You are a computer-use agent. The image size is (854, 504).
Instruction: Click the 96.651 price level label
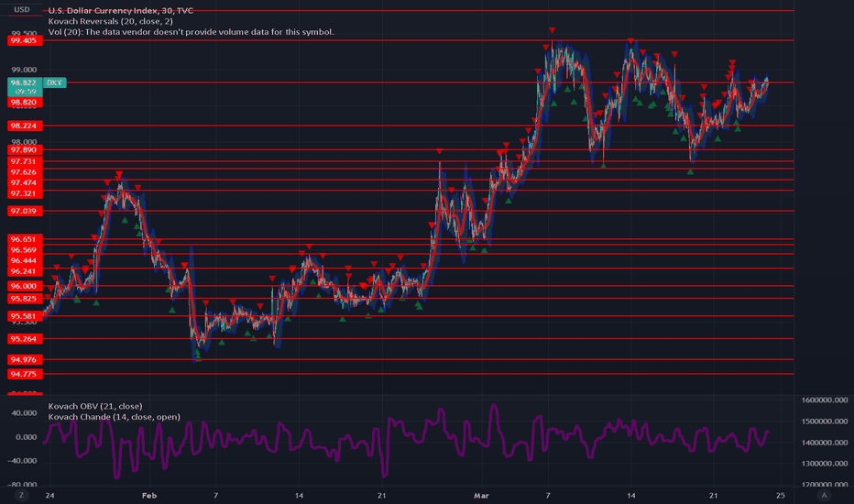(25, 239)
